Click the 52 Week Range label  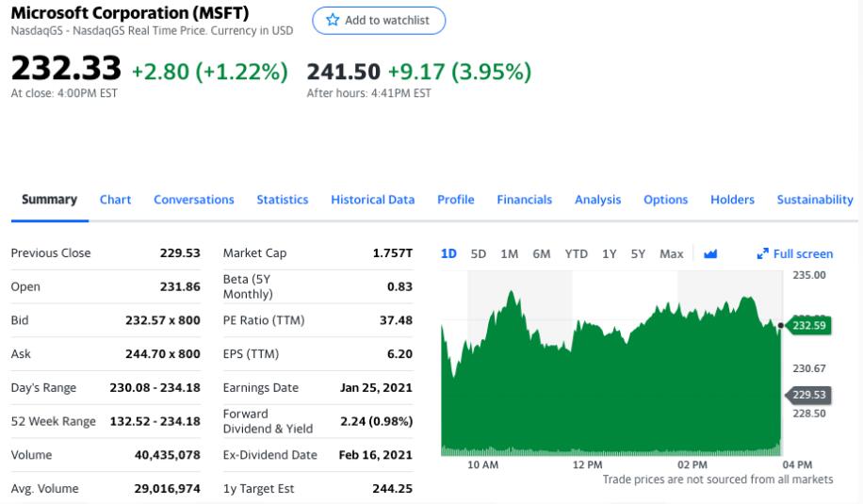tap(54, 421)
